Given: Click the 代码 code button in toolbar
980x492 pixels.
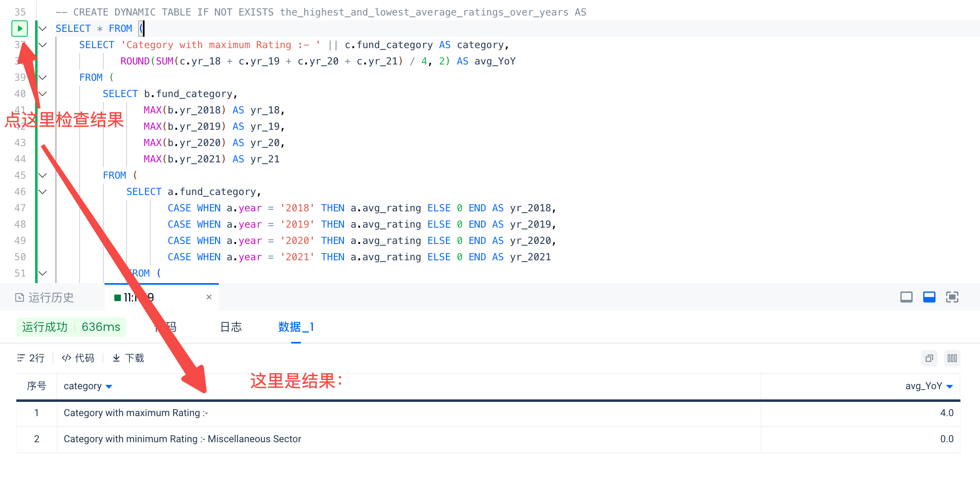Looking at the screenshot, I should click(78, 358).
